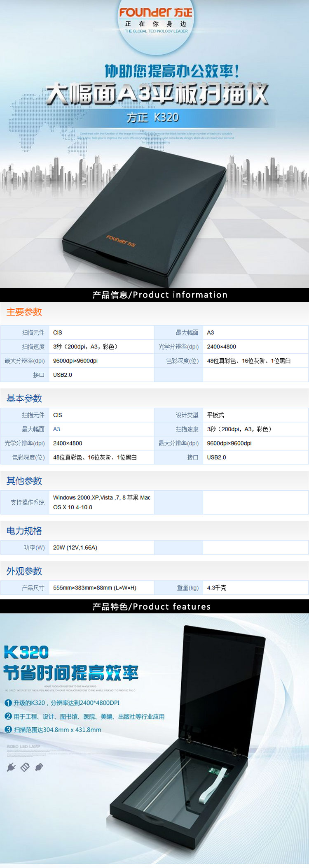Click the numbered circle 2 bullet
Image resolution: width=309 pixels, height=868 pixels.
[8, 716]
